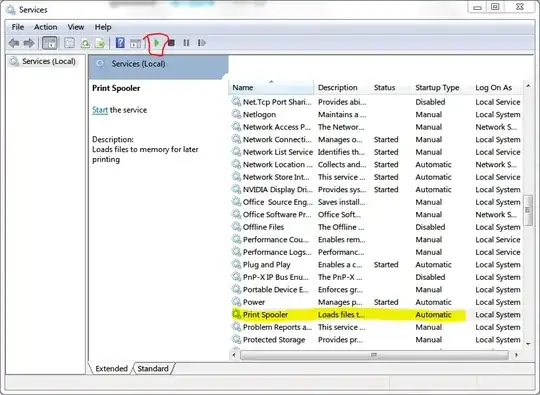
Task: Switch to the Extended tab
Action: 111,368
